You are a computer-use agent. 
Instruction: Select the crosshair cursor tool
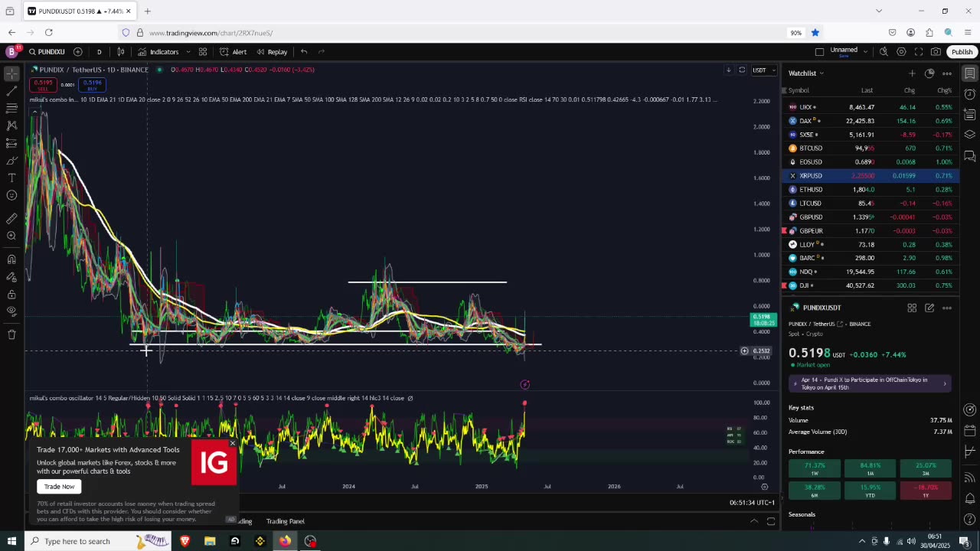[x=11, y=73]
